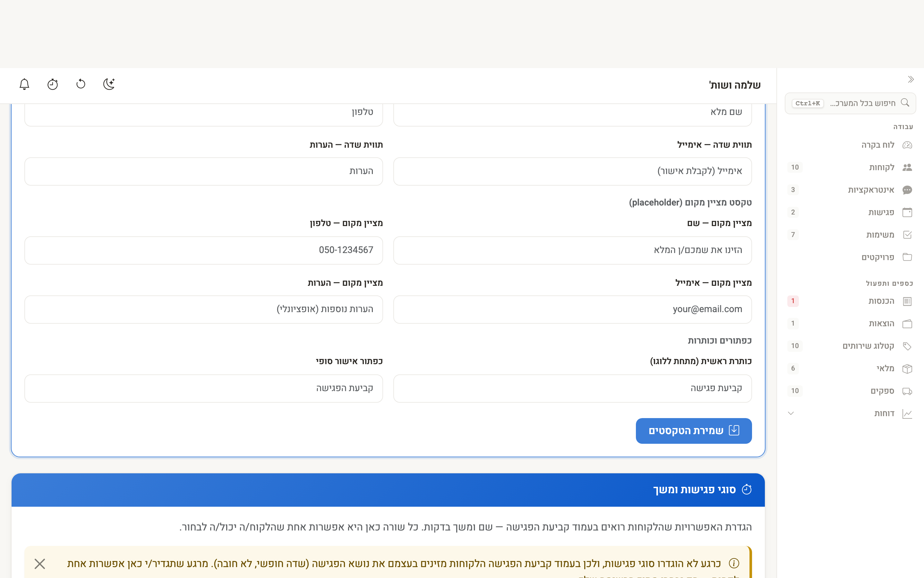The image size is (924, 578).
Task: Click the מלאי box icon
Action: tap(907, 369)
